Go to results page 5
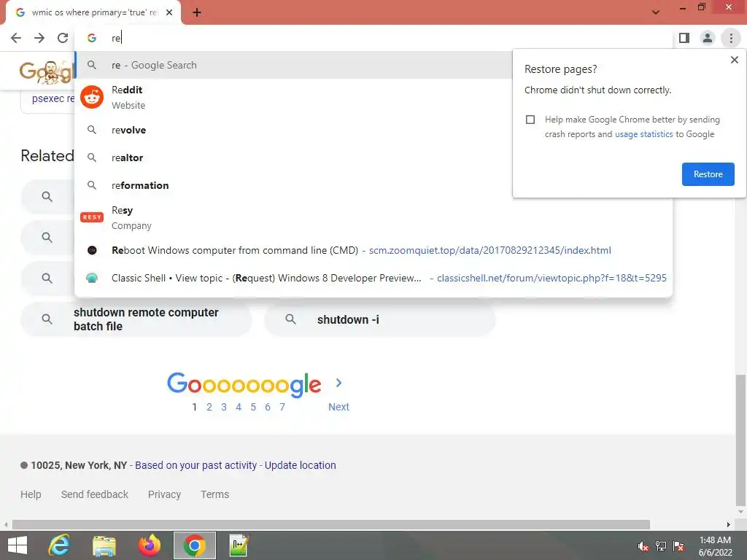The image size is (747, 560). tap(253, 407)
